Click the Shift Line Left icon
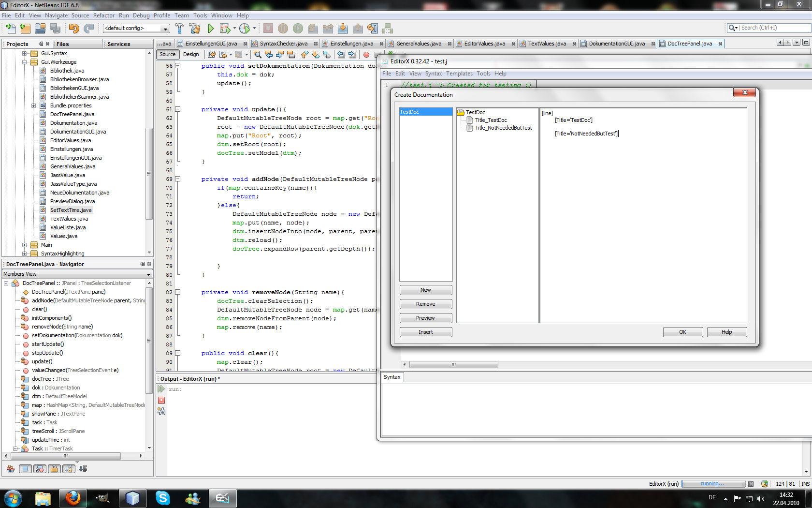The image size is (812, 508). point(341,55)
